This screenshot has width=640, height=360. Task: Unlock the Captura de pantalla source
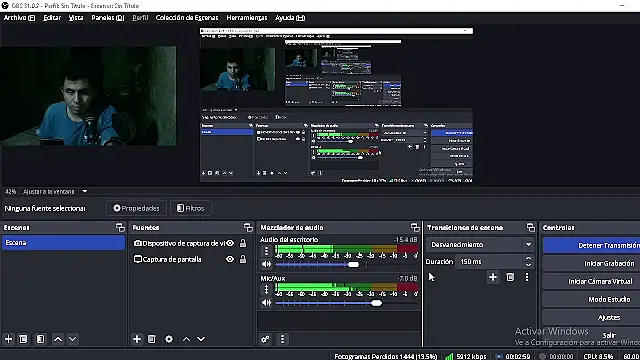pyautogui.click(x=243, y=259)
